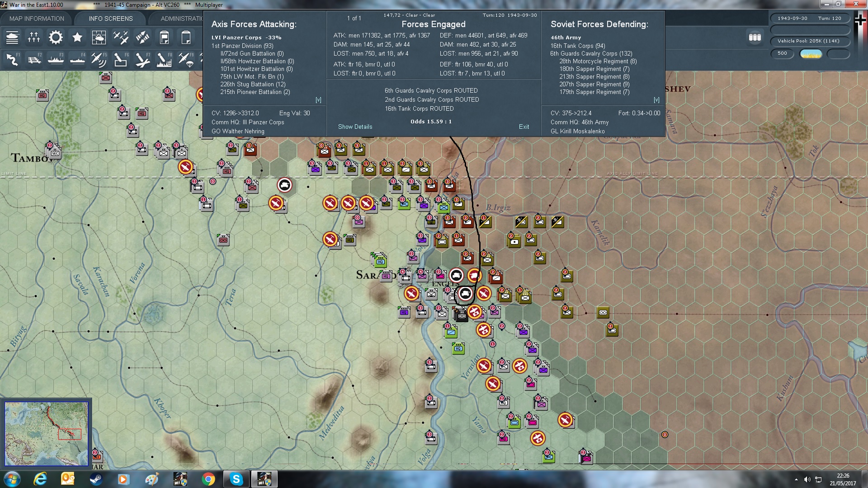
Task: Select 28th Motorcycle Regiment entry
Action: click(x=598, y=61)
